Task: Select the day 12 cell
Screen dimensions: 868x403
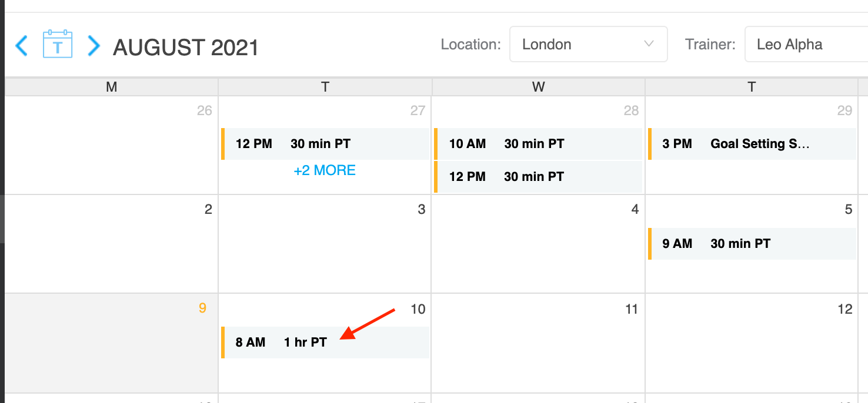Action: 752,343
